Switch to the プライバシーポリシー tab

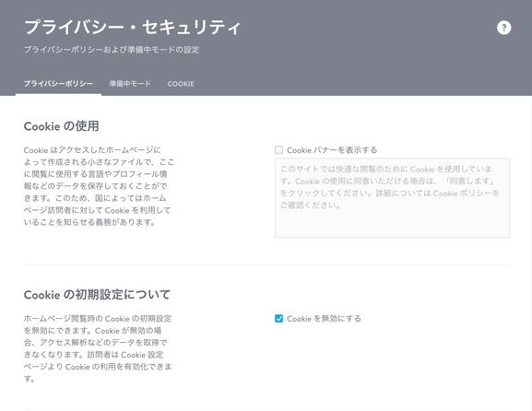(58, 84)
